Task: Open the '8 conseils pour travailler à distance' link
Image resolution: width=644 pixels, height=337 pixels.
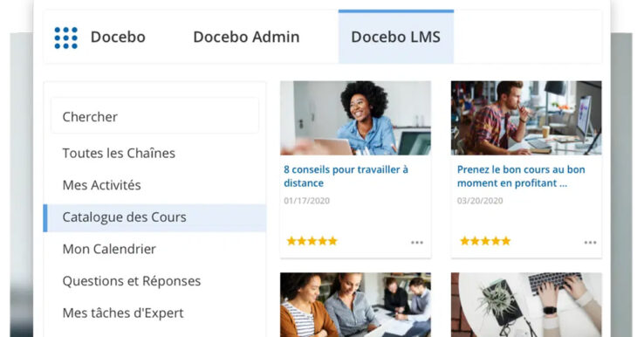Action: [346, 175]
